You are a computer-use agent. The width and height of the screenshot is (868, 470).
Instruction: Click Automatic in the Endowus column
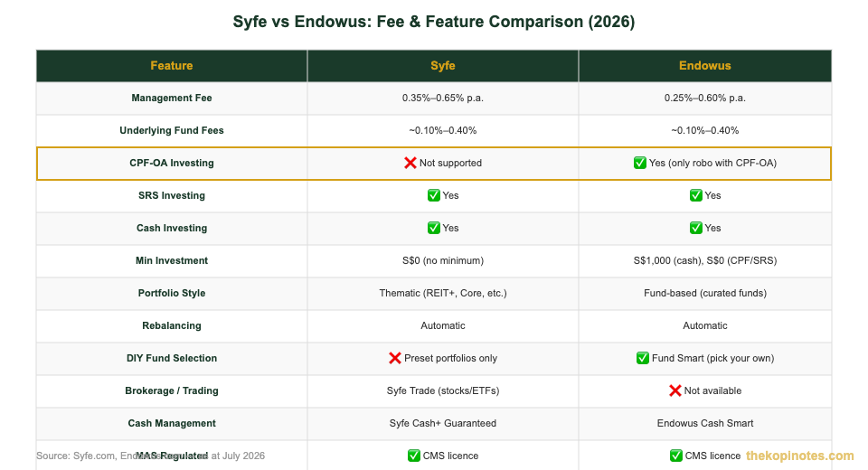click(x=704, y=325)
